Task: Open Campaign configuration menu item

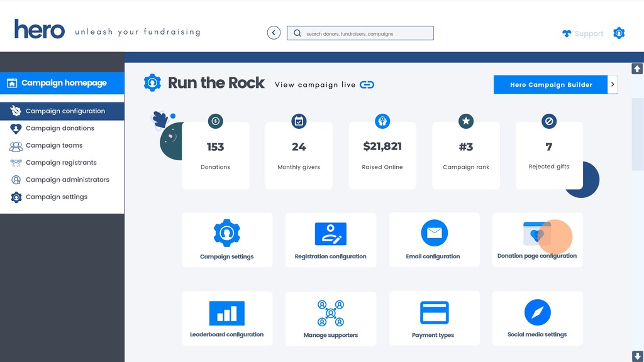Action: pyautogui.click(x=62, y=111)
